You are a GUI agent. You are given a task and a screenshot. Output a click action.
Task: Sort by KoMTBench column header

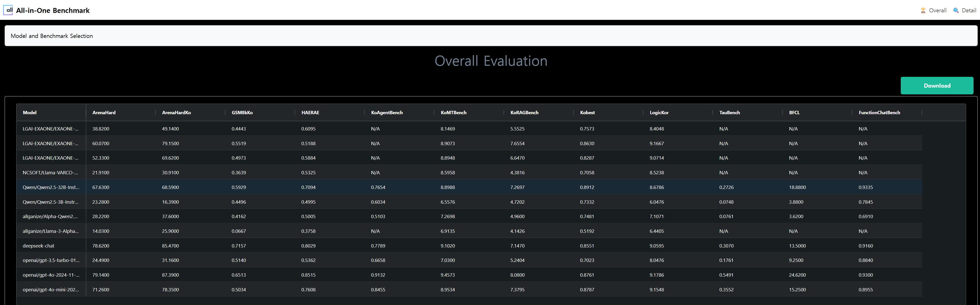(453, 113)
